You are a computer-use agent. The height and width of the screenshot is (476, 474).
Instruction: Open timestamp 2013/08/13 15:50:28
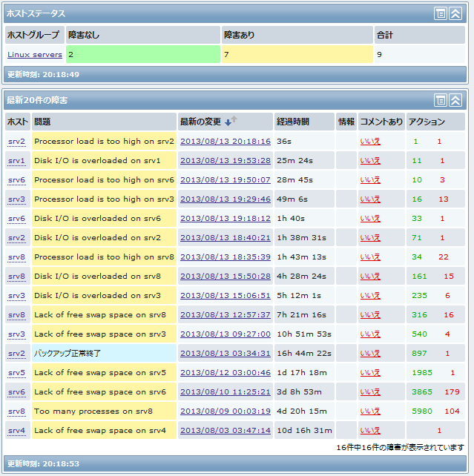[226, 277]
